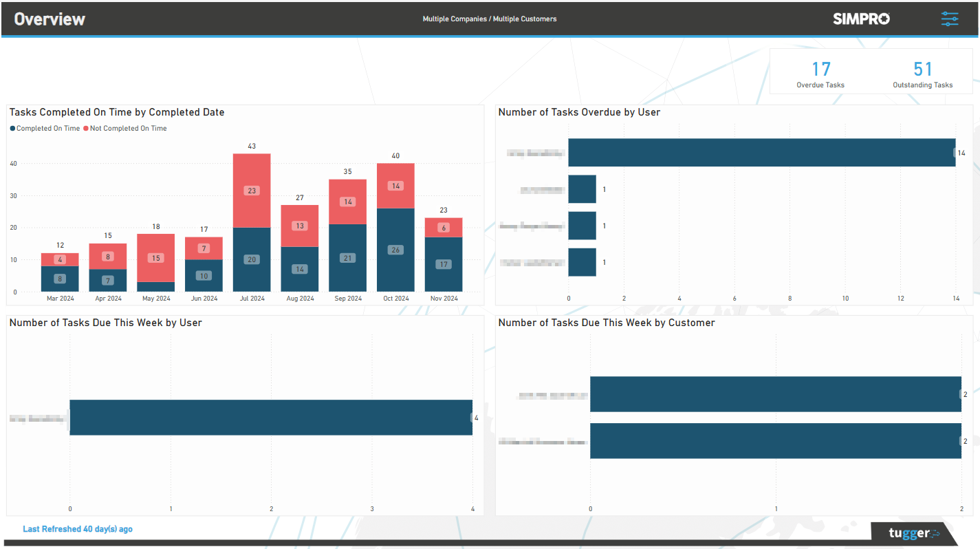Click the SIMPRO logo
This screenshot has height=549, width=980.
[860, 19]
